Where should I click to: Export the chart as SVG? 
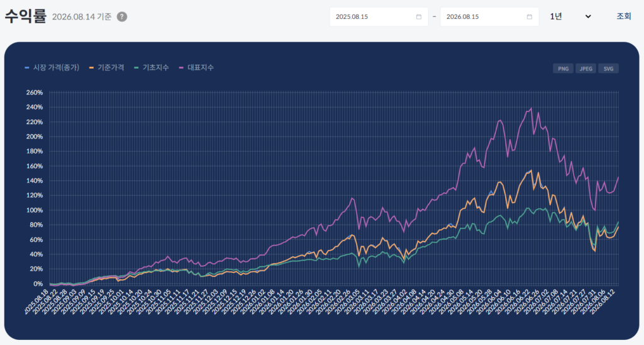(x=608, y=69)
